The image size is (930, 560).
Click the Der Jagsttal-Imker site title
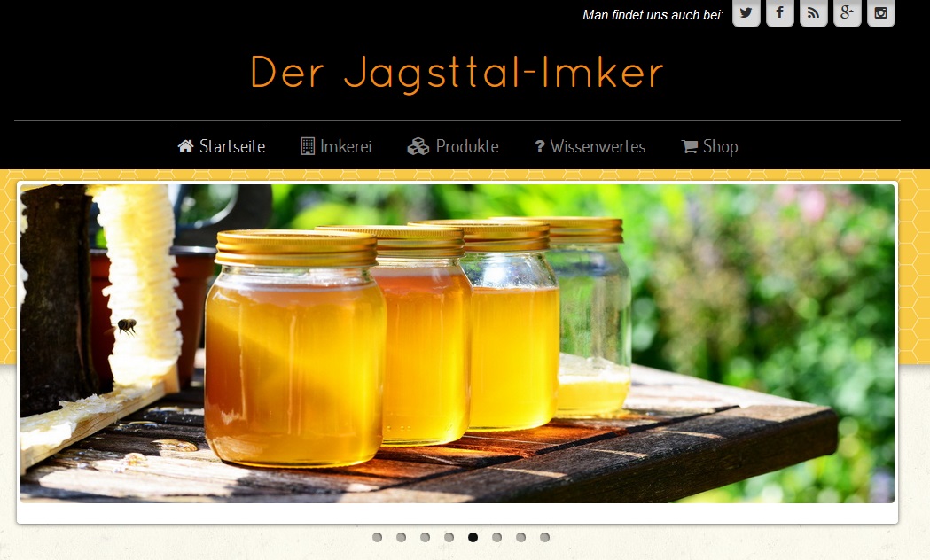point(457,74)
